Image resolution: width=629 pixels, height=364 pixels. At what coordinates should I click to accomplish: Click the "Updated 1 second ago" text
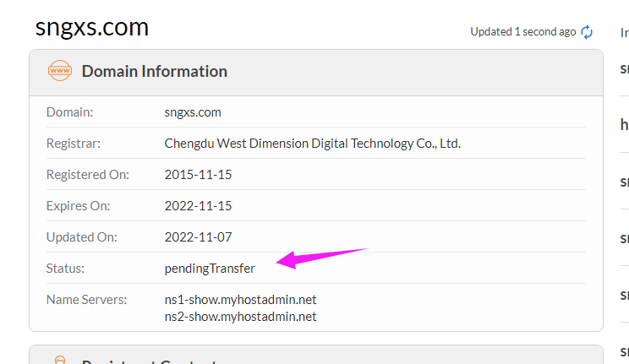(523, 31)
